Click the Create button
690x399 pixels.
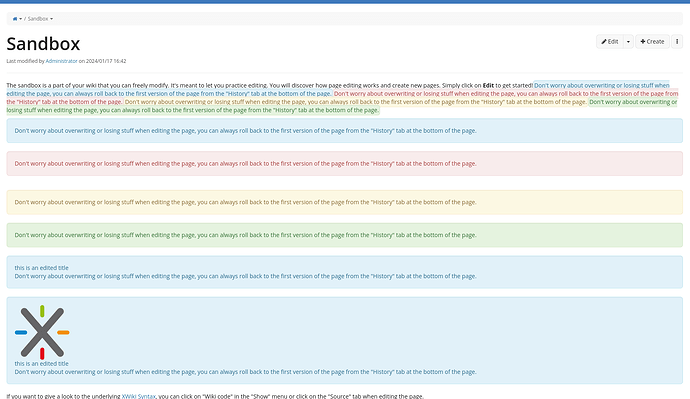[652, 41]
